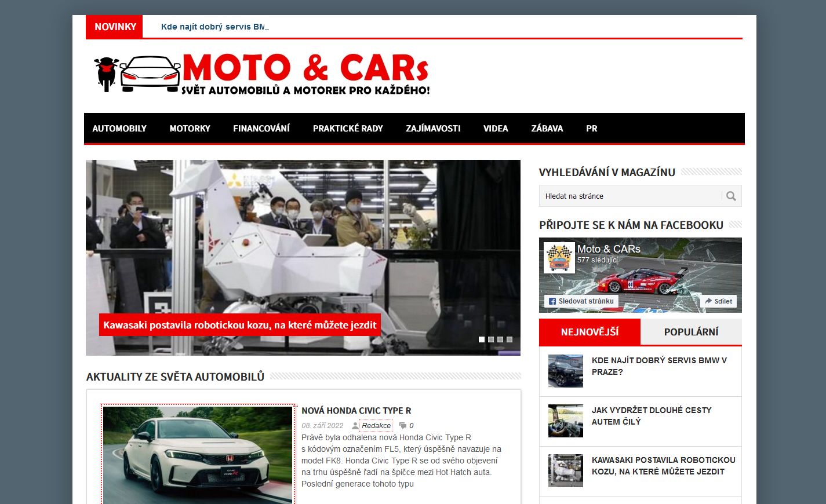826x504 pixels.
Task: Open Jak vydržet dlouhé cesty autem čilý
Action: (x=652, y=416)
